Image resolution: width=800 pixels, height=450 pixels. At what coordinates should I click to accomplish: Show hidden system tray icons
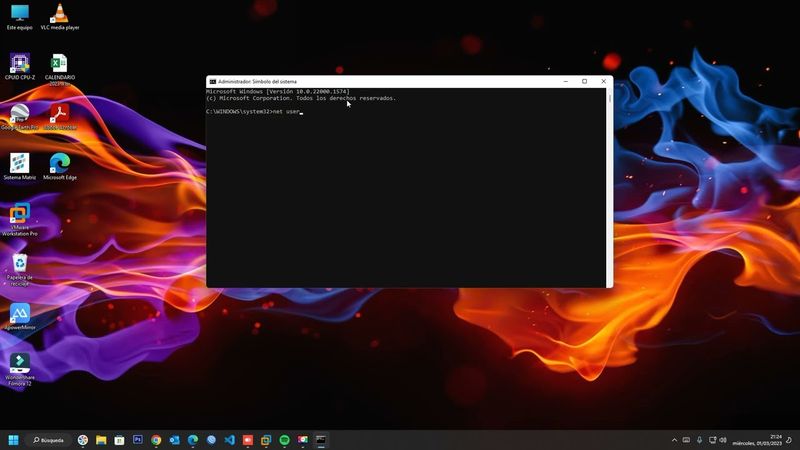[x=674, y=440]
